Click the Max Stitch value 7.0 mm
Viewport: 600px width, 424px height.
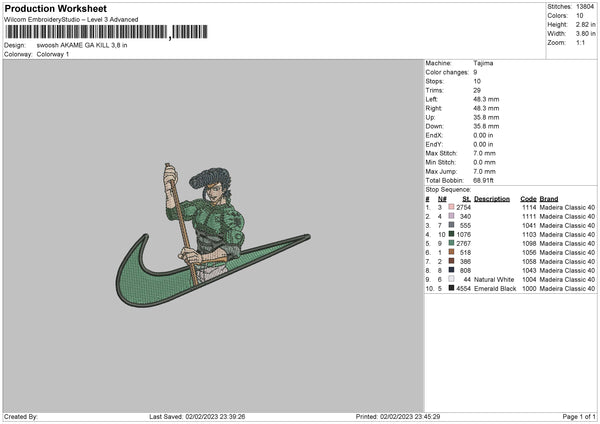484,153
